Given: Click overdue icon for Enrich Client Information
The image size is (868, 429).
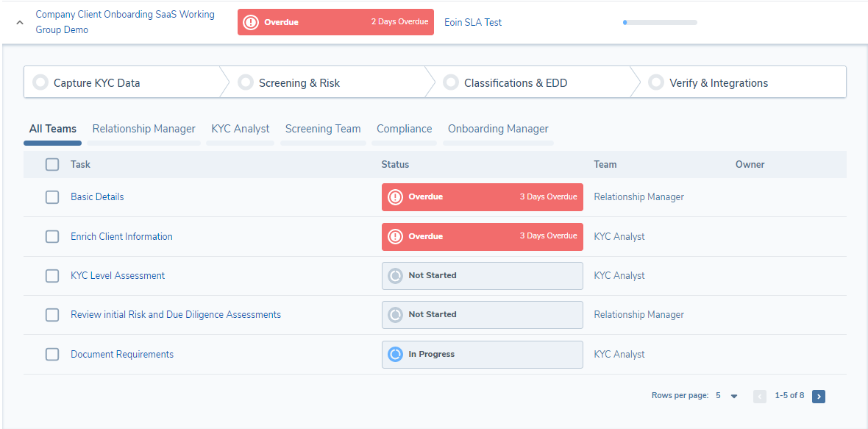Looking at the screenshot, I should pyautogui.click(x=395, y=236).
